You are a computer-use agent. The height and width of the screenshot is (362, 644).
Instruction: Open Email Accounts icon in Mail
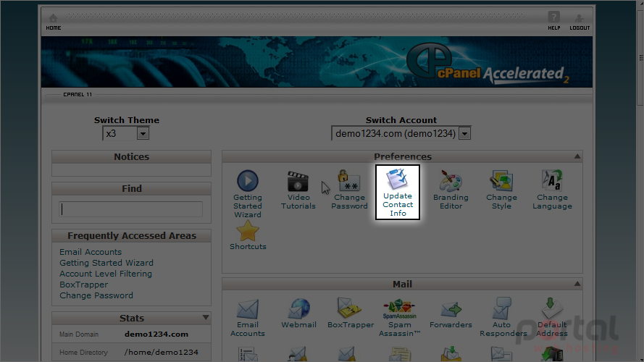(248, 318)
